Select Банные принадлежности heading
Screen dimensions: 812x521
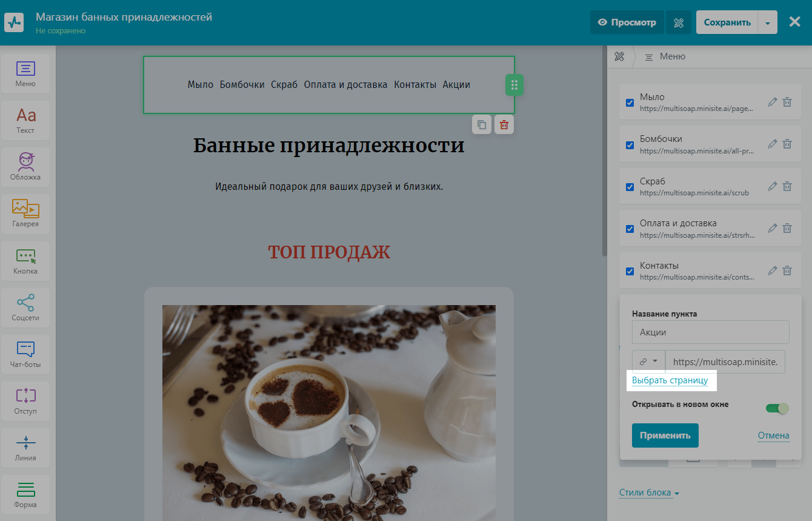(329, 146)
